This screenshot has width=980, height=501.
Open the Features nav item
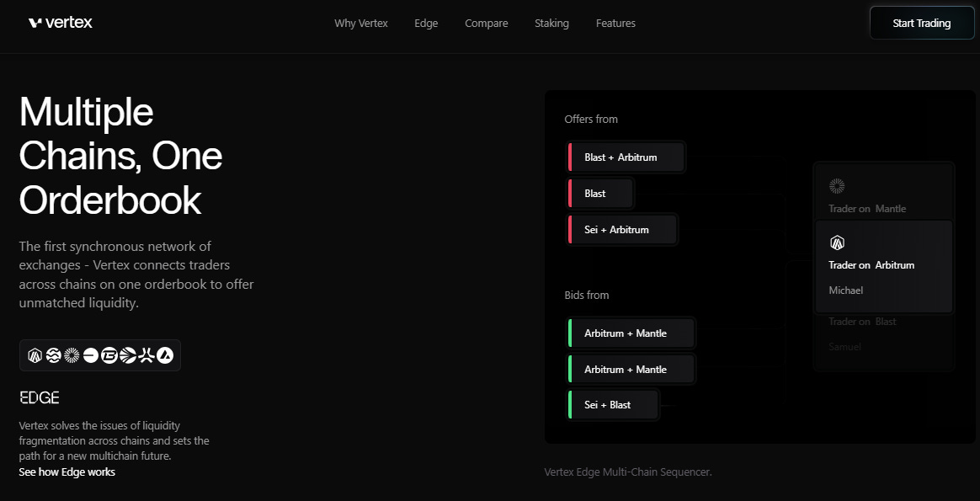point(615,23)
